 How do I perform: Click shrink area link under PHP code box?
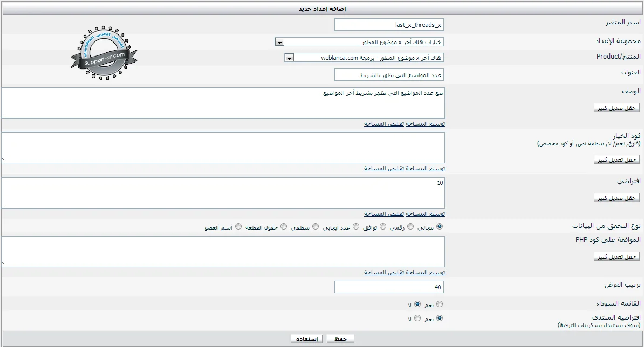pos(385,273)
